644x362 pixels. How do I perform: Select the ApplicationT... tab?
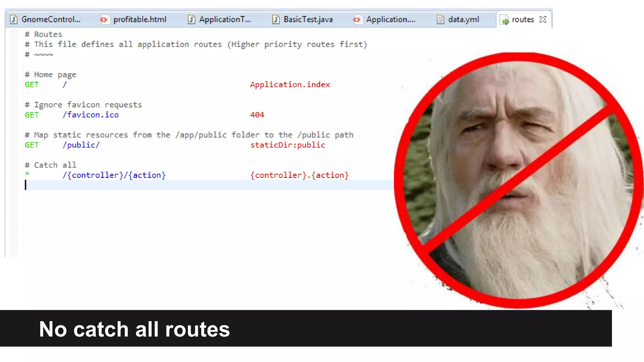coord(225,19)
